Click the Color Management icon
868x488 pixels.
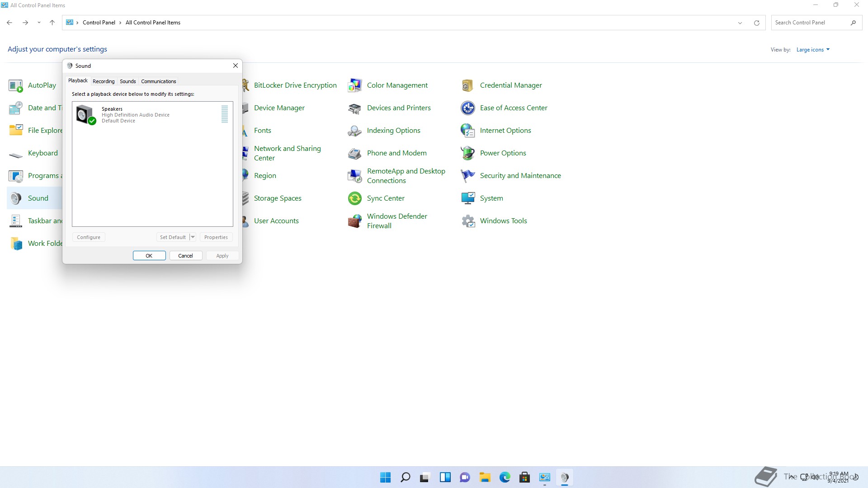[355, 85]
